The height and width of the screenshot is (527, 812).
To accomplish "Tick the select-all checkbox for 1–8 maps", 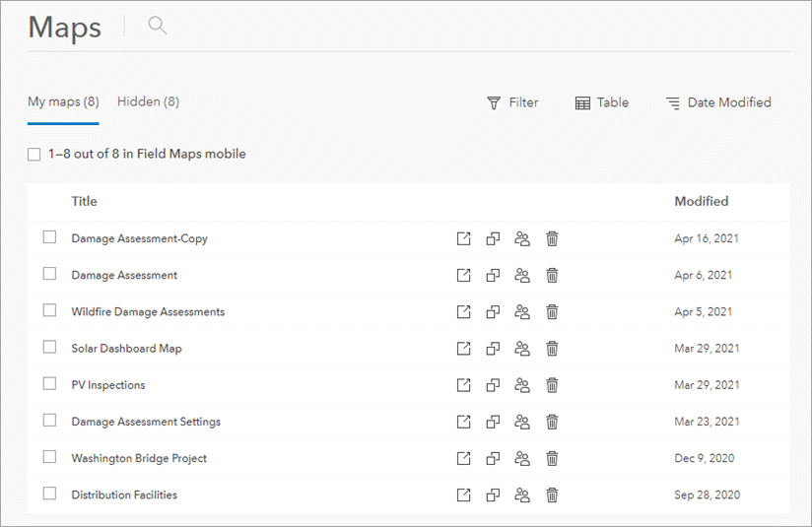I will [34, 155].
